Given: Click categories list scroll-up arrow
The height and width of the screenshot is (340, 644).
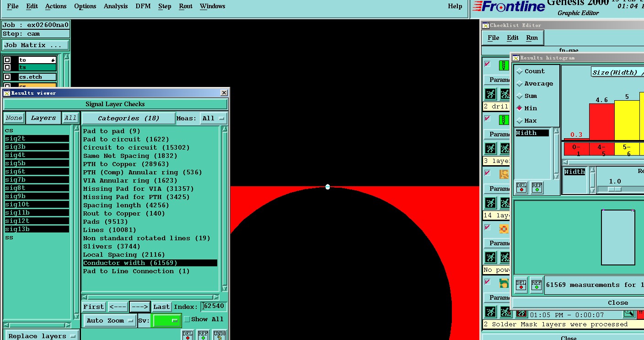Looking at the screenshot, I should pos(225,130).
